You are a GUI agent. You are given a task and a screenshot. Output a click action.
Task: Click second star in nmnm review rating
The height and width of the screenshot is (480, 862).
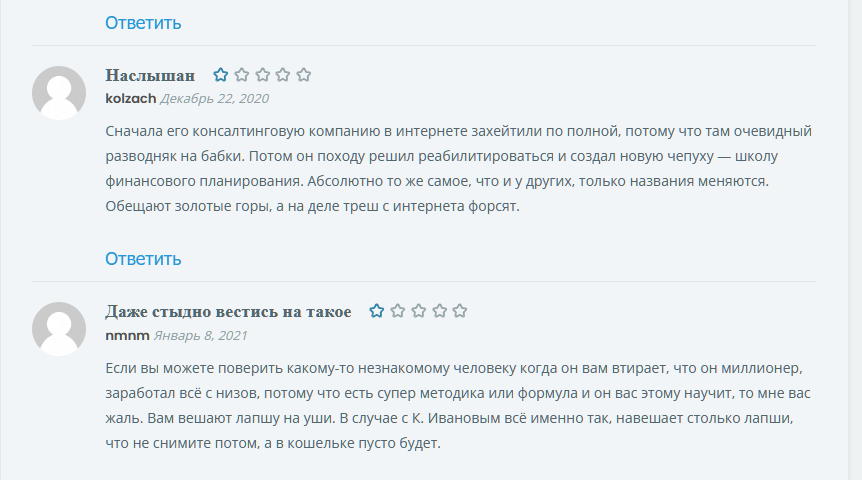tap(398, 311)
